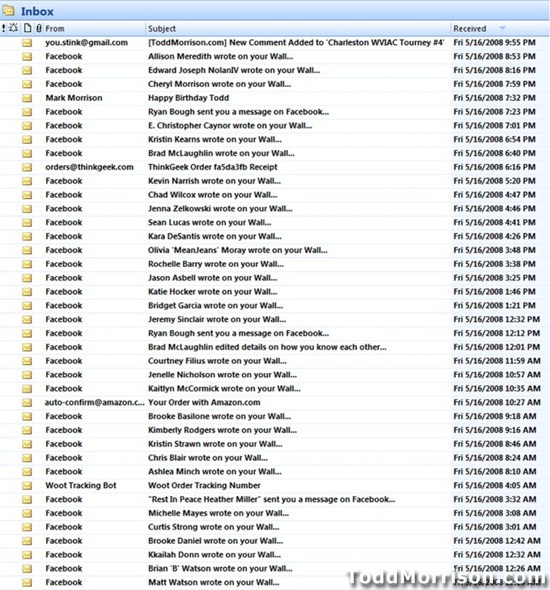Select 'Curtis Strong wrote on your Wall...'
The image size is (550, 590).
point(214,527)
